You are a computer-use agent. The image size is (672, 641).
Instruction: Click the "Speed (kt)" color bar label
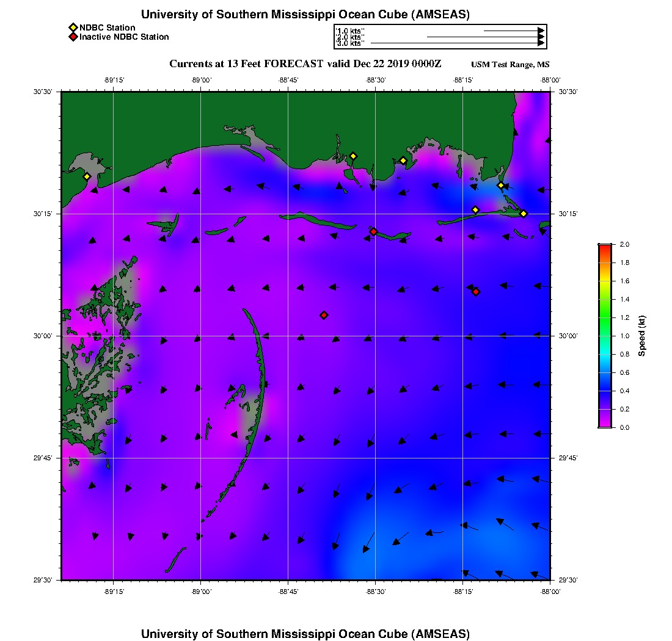coord(642,336)
